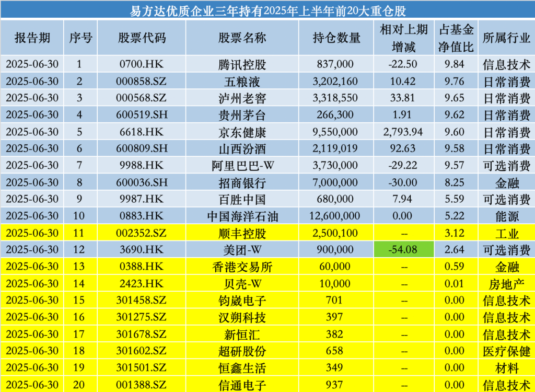This screenshot has width=535, height=392.
Task: Select the 超研股份 name cell
Action: pyautogui.click(x=242, y=351)
